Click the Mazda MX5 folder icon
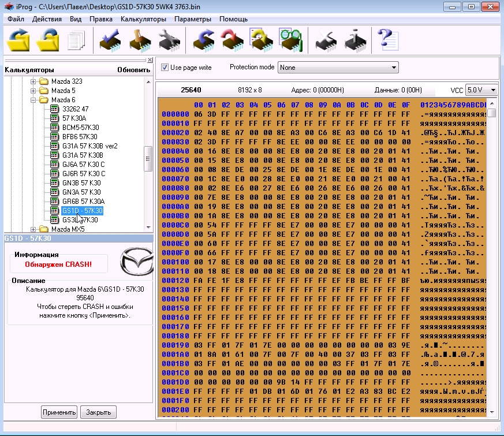504x436 pixels. (44, 229)
